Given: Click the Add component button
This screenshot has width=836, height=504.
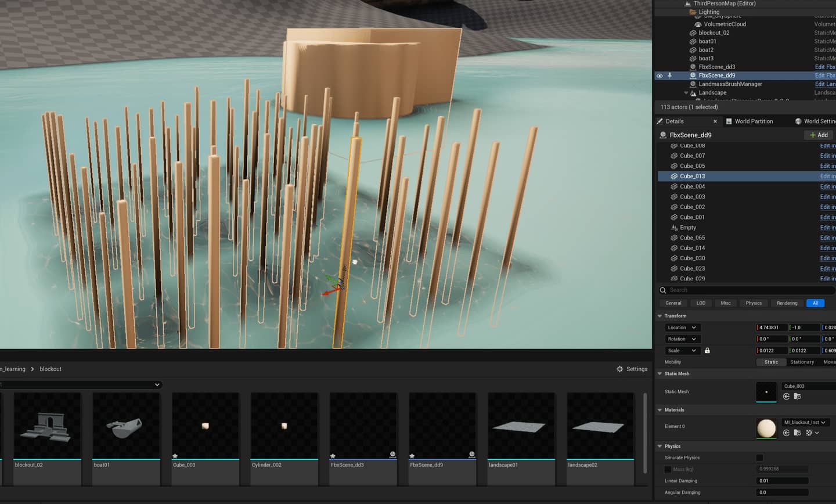Looking at the screenshot, I should [819, 135].
